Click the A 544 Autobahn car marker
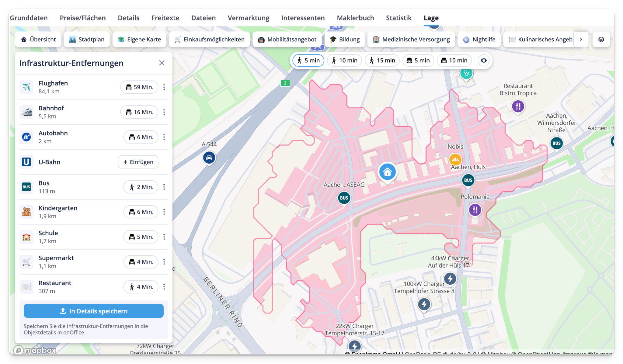 (209, 158)
